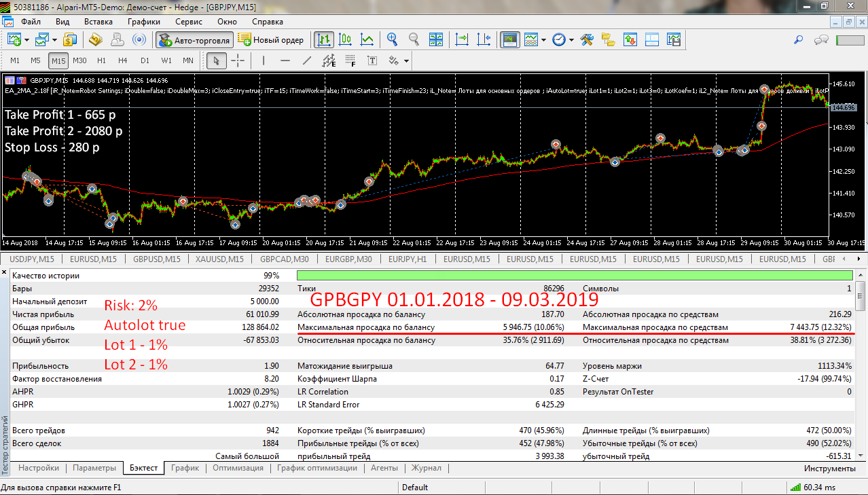
Task: Switch timeframe to D1
Action: click(145, 60)
